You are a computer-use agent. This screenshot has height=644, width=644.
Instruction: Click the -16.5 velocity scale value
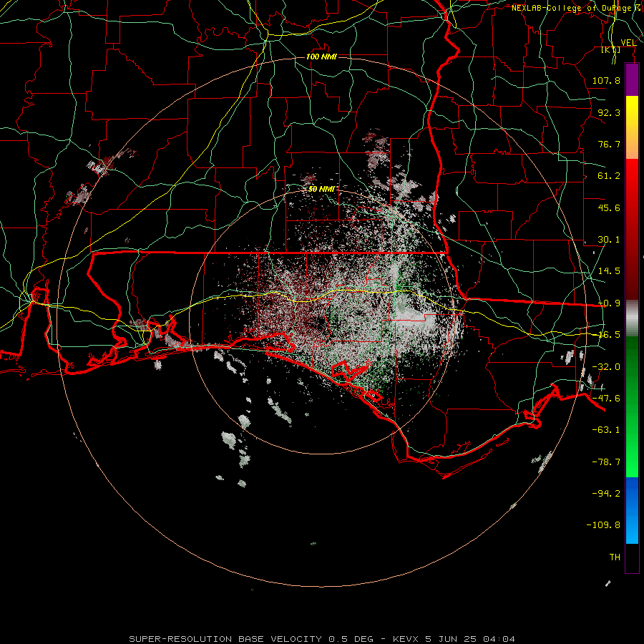pos(609,335)
